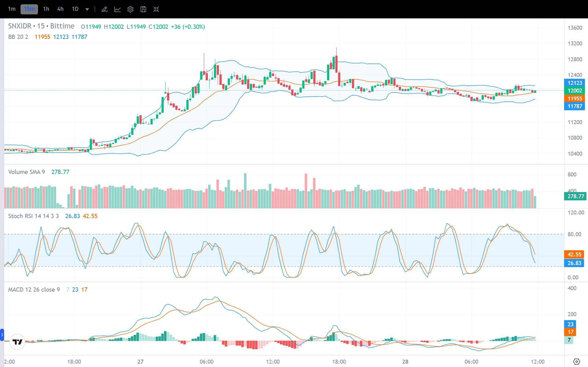Click the Stoch RSI value 42.55

pyautogui.click(x=90, y=216)
